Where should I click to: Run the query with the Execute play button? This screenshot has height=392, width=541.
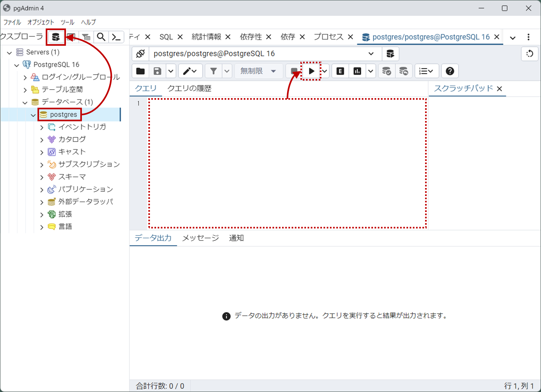(311, 71)
